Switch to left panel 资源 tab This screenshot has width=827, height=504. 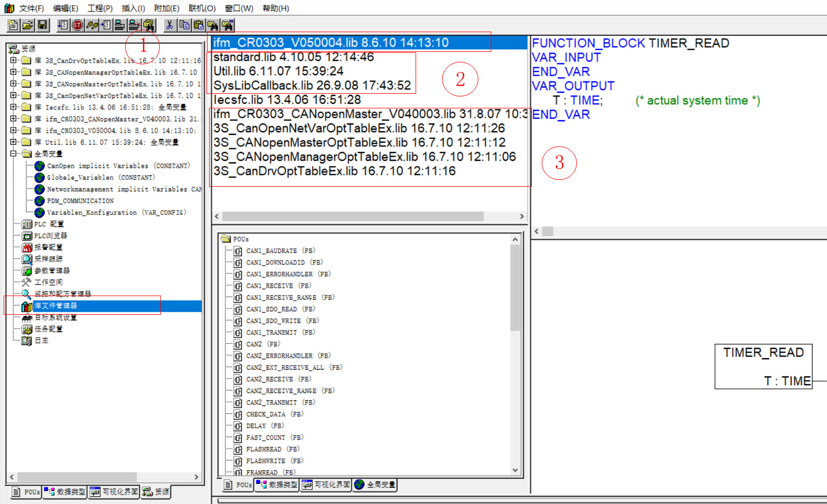[x=156, y=492]
